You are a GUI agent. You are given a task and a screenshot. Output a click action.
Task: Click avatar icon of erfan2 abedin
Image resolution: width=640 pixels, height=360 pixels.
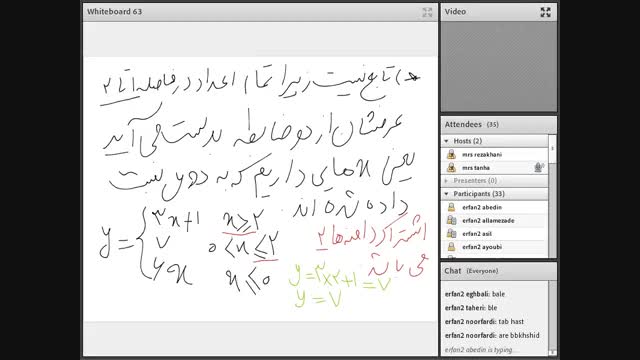click(451, 207)
